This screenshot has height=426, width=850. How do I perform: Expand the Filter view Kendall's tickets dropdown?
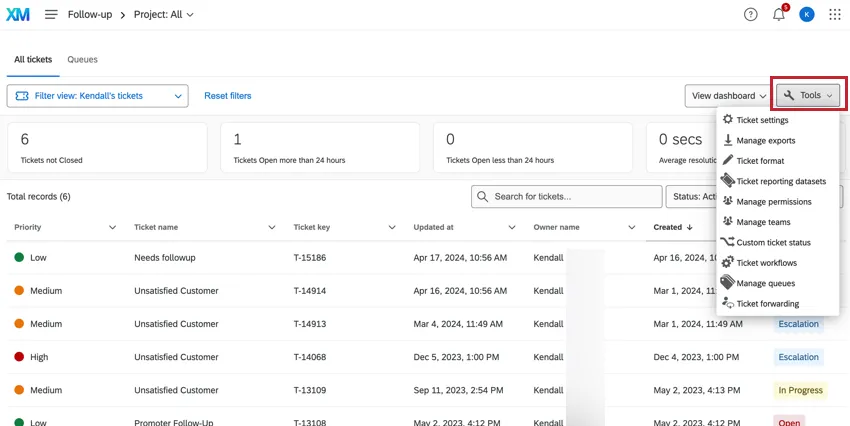[x=97, y=96]
